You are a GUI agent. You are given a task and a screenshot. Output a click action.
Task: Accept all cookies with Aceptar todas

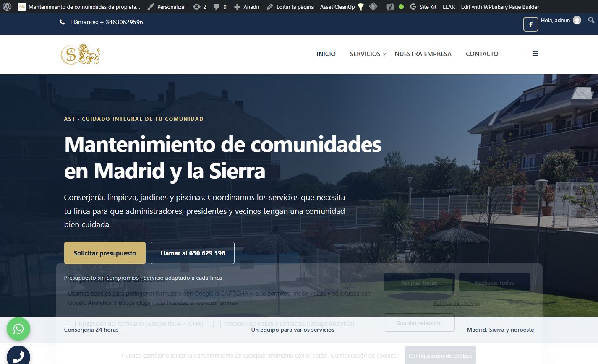click(419, 283)
